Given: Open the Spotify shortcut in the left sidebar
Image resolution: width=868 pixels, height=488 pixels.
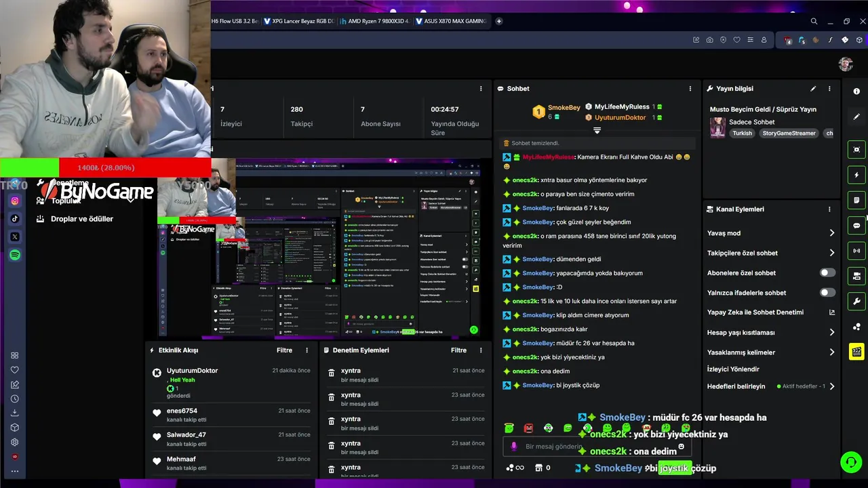Looking at the screenshot, I should coord(15,255).
